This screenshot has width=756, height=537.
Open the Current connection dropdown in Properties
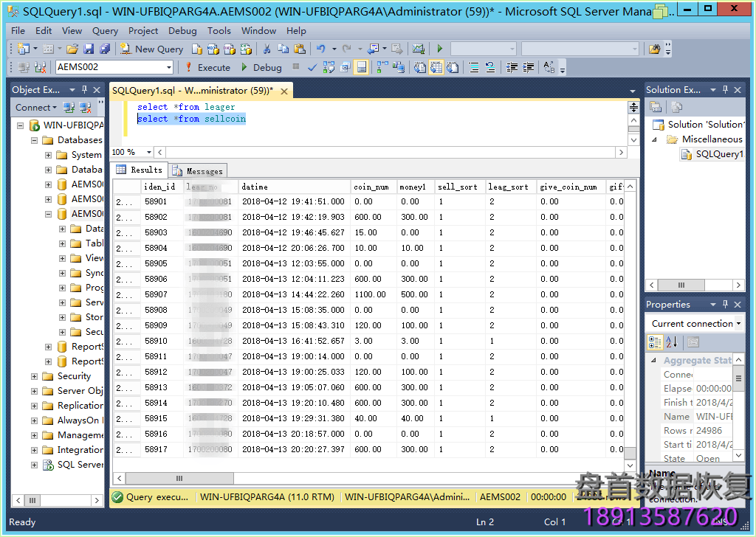tap(738, 324)
